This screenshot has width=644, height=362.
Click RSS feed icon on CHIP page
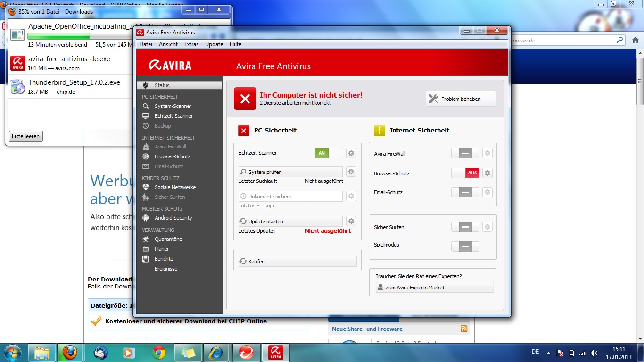pos(464,329)
